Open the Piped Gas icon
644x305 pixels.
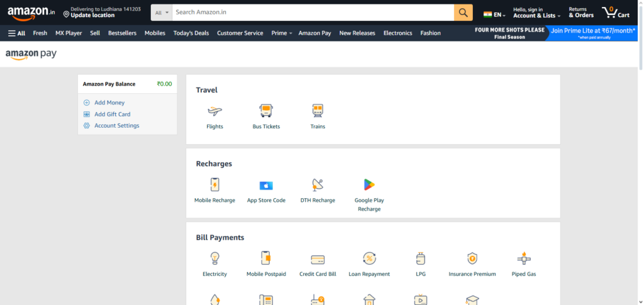[x=524, y=258]
